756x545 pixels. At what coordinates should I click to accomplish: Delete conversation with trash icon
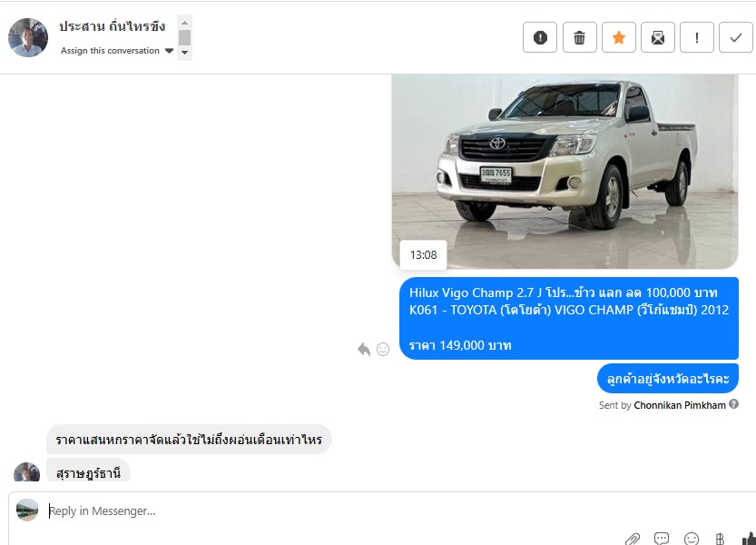tap(580, 37)
